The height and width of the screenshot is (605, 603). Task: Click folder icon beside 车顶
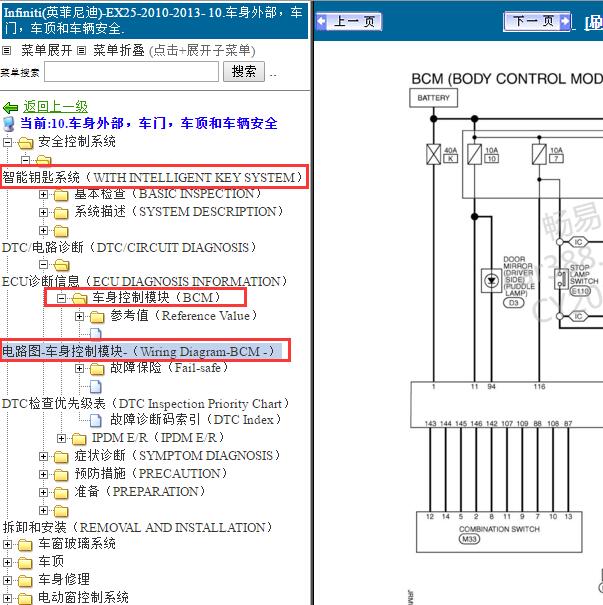click(25, 563)
